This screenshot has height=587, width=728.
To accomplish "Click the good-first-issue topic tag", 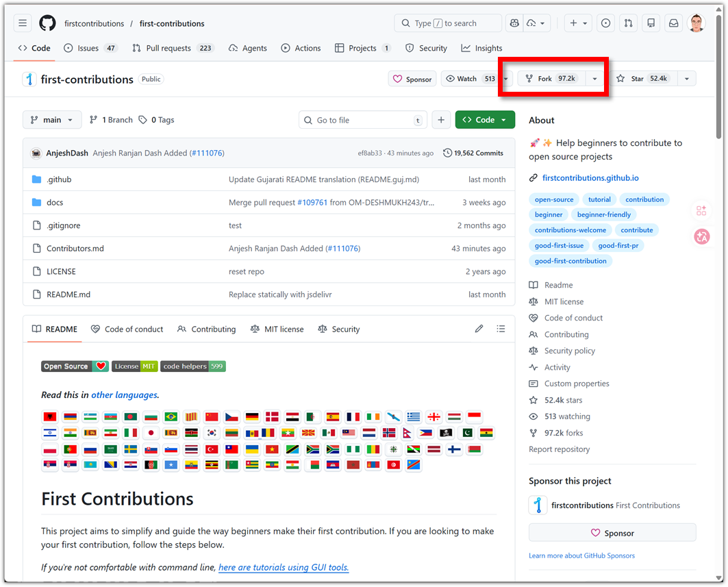I will point(559,246).
